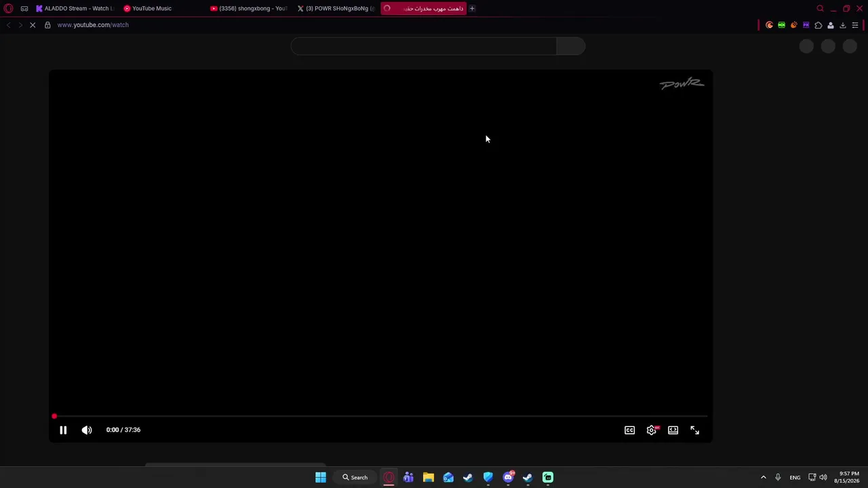Image resolution: width=868 pixels, height=488 pixels.
Task: Open the orange extension icon in the toolbar
Action: click(793, 25)
